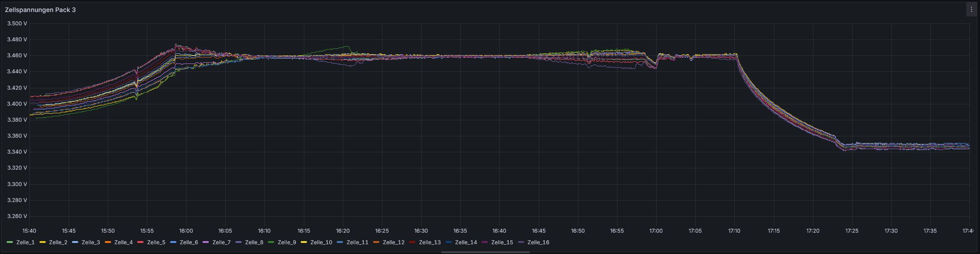Click the horizontal scrollbar at the bottom
This screenshot has width=980, height=254.
[x=485, y=252]
